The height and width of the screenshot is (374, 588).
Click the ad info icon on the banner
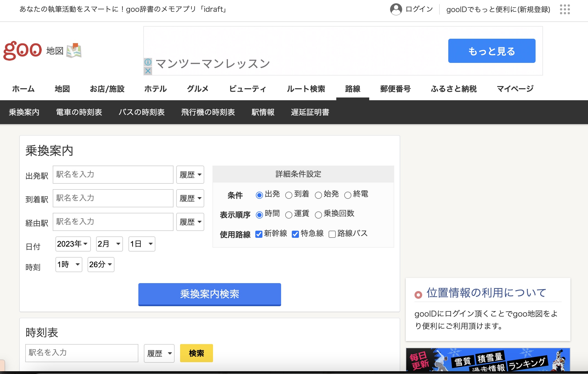[148, 63]
